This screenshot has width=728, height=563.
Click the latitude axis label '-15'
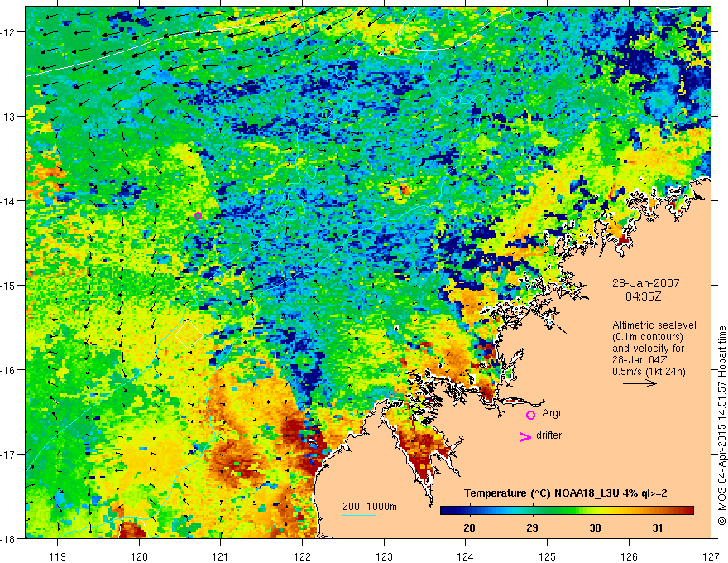pos(8,285)
